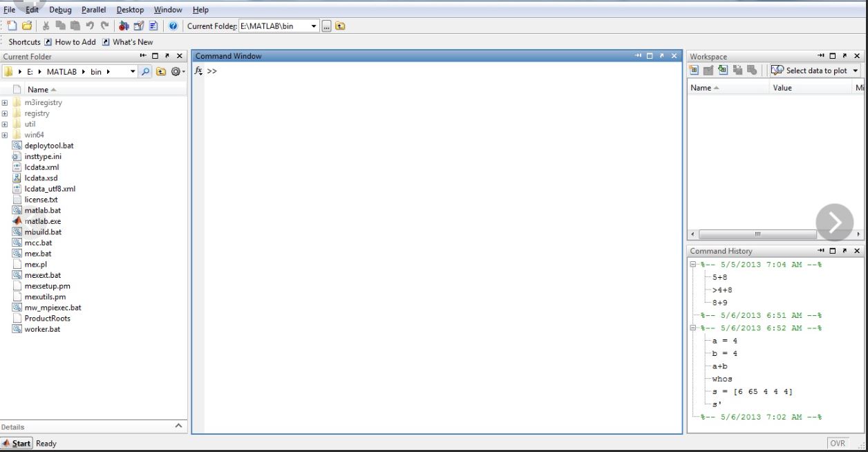Open the Current Folder path dropdown in the toolbar
The width and height of the screenshot is (868, 452).
click(314, 26)
